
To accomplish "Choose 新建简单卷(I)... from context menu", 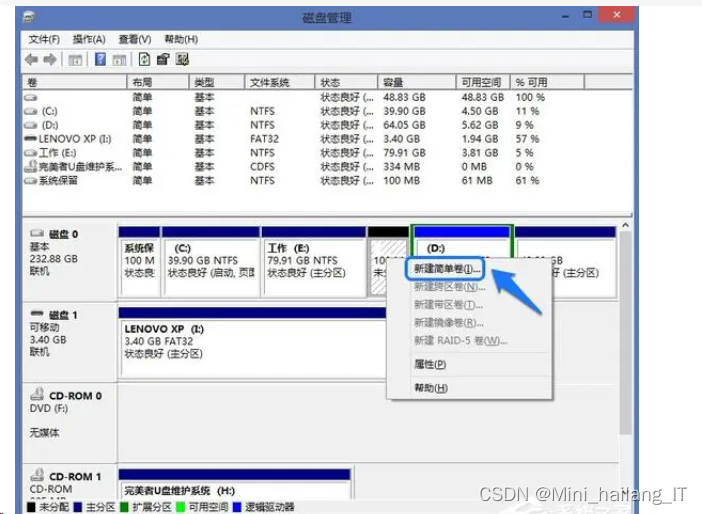I will 446,269.
